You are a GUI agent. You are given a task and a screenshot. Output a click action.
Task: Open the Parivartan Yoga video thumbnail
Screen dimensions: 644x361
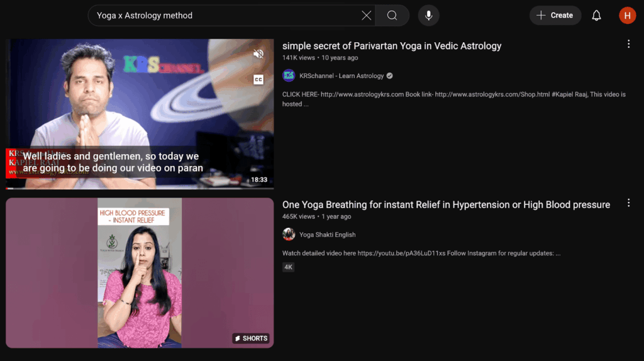coord(140,114)
